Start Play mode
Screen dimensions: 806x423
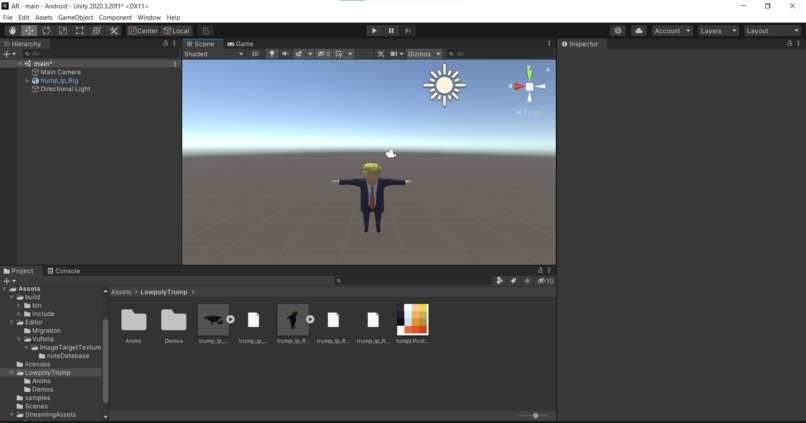point(374,31)
